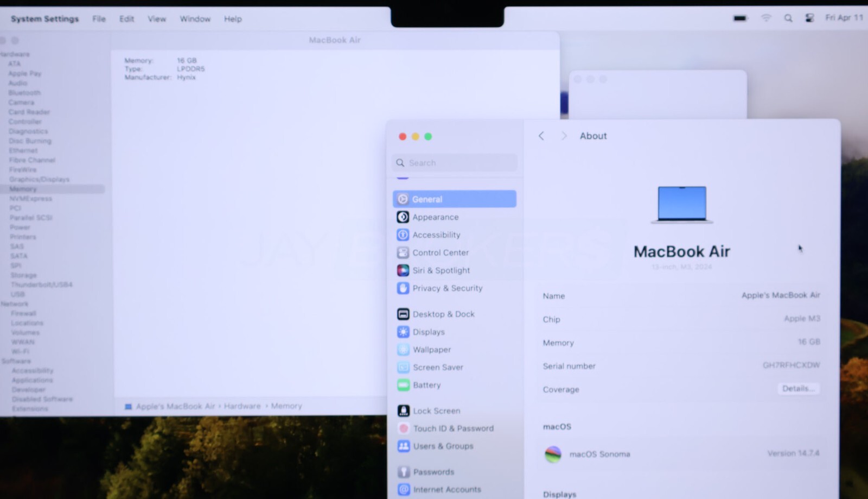Select Memory in System Information sidebar
Viewport: 868px width, 499px height.
(x=23, y=189)
